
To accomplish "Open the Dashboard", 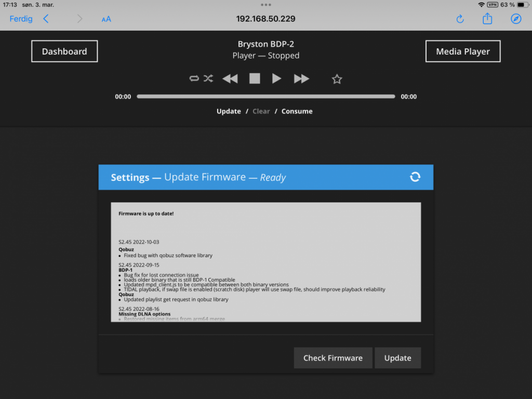I will [64, 51].
